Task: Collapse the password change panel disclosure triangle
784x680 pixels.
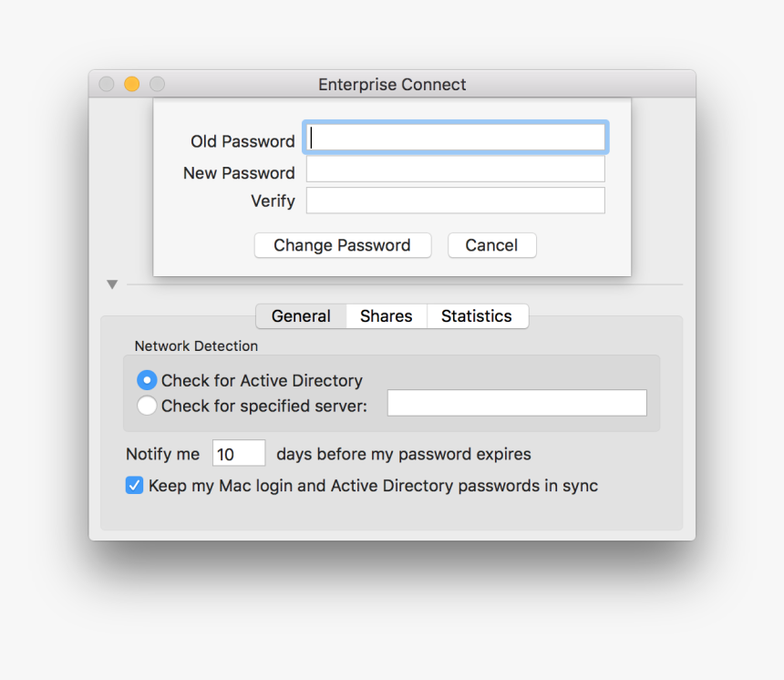Action: pyautogui.click(x=112, y=283)
